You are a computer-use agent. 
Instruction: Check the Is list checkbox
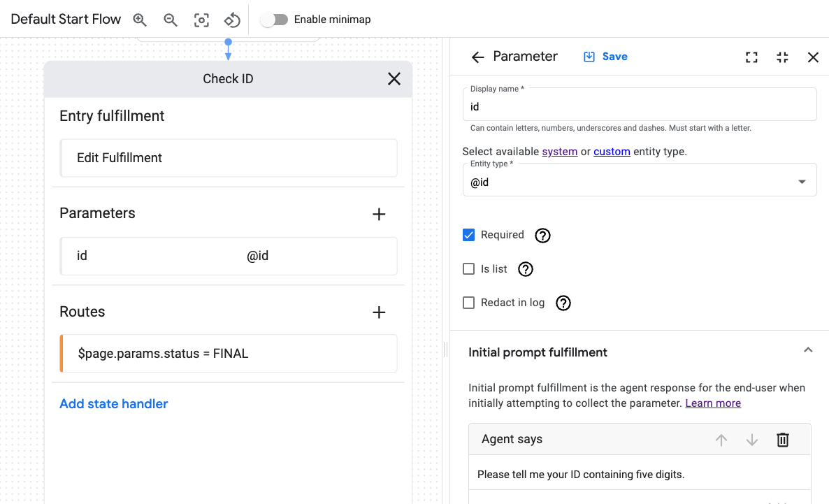click(468, 268)
